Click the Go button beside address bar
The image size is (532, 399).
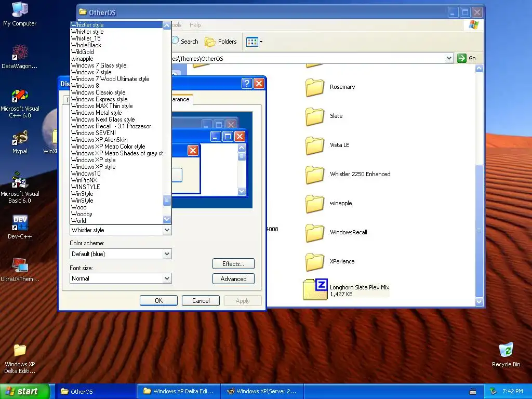tap(467, 58)
